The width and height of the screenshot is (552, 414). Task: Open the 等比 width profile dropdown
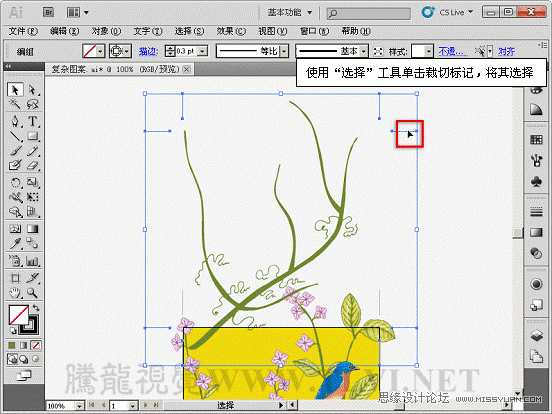pyautogui.click(x=284, y=51)
